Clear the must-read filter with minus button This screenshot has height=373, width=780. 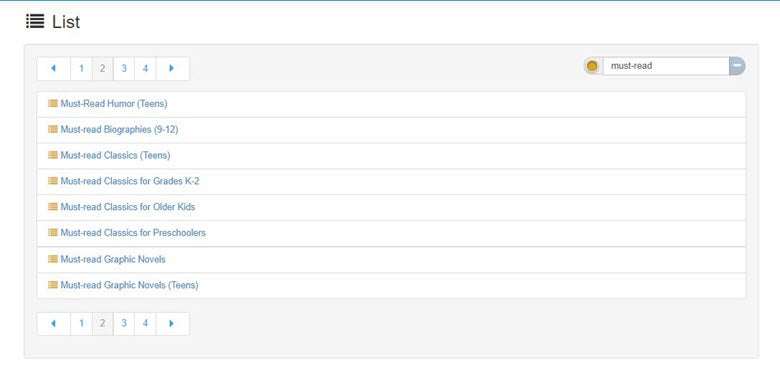click(737, 66)
